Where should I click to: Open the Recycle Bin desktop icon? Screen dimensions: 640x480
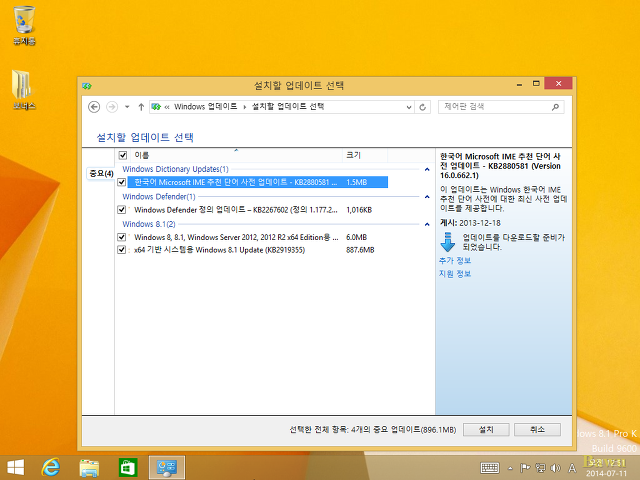(24, 25)
